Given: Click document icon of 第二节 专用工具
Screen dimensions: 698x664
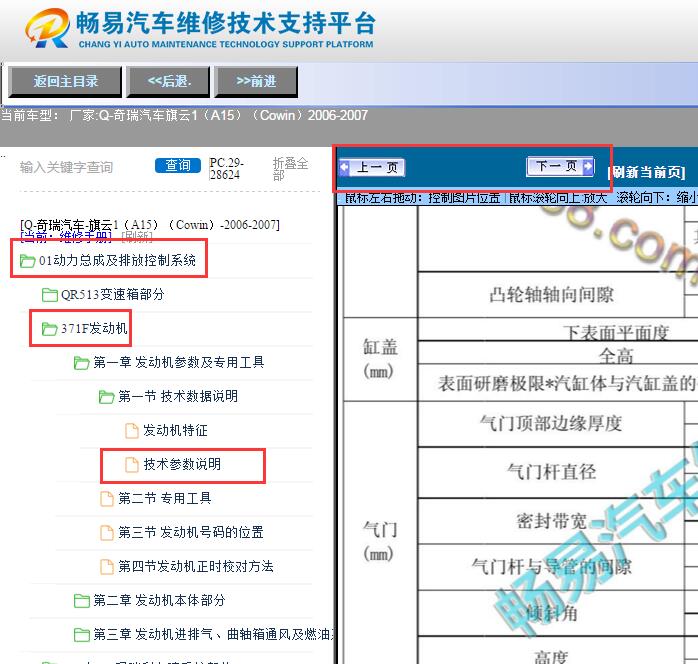Looking at the screenshot, I should (106, 499).
